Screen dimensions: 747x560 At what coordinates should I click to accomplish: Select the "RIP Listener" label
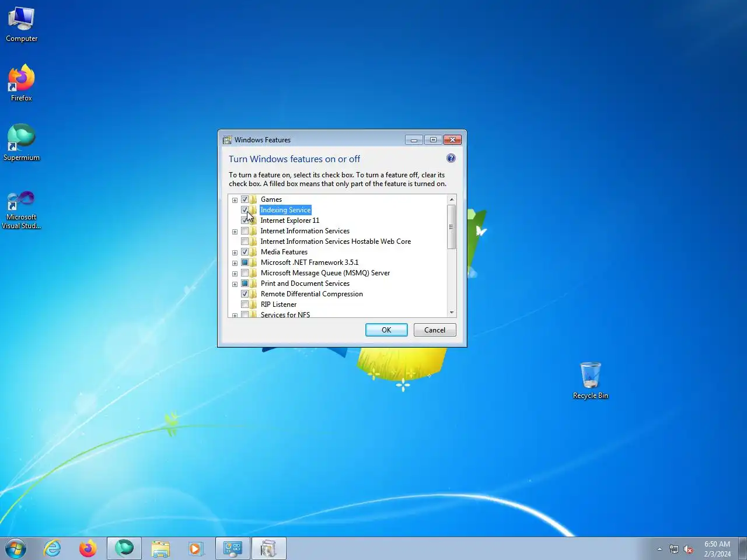click(278, 304)
